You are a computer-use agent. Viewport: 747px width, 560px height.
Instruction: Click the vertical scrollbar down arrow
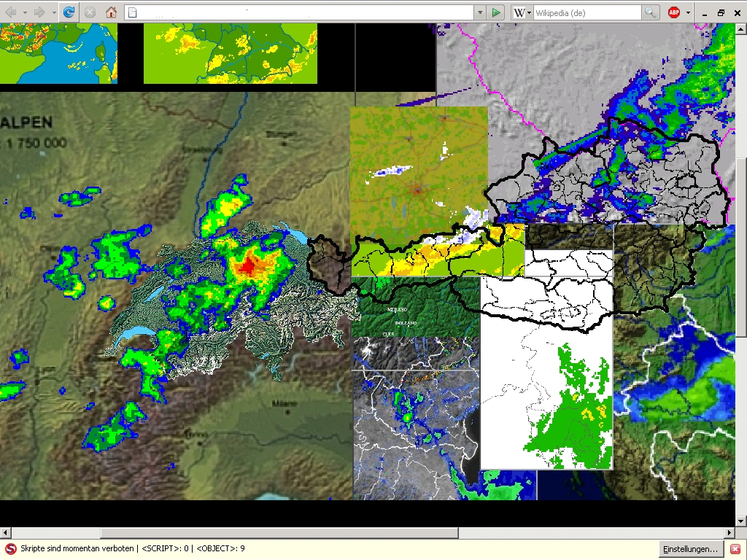[x=741, y=521]
